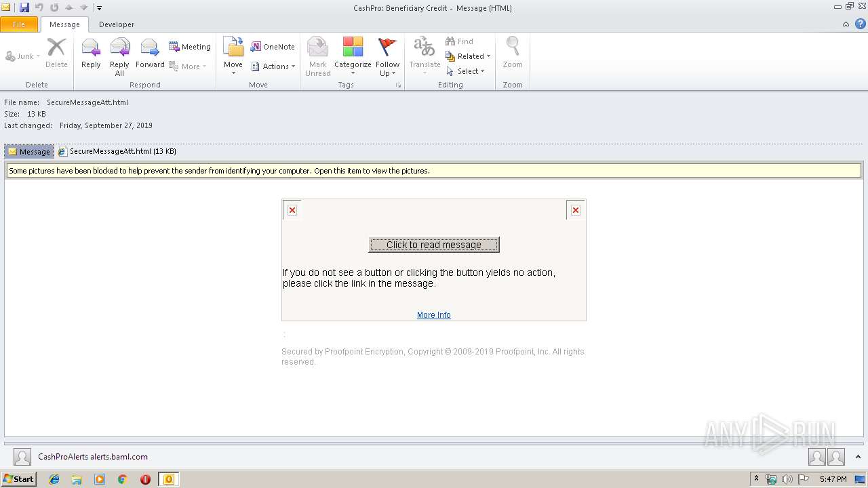Expand the people pane arrow
This screenshot has width=868, height=488.
(858, 457)
